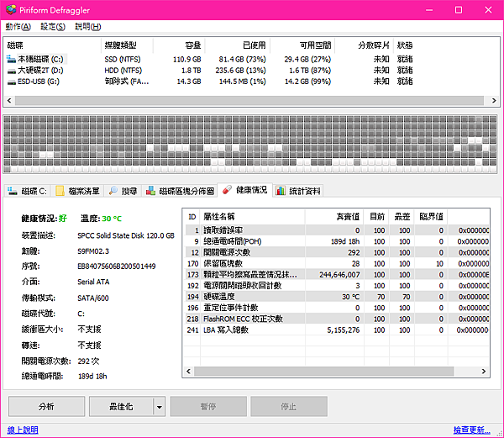Screen dimensions: 504x438
Task: Switch to the 統計資料 tab
Action: pos(298,191)
